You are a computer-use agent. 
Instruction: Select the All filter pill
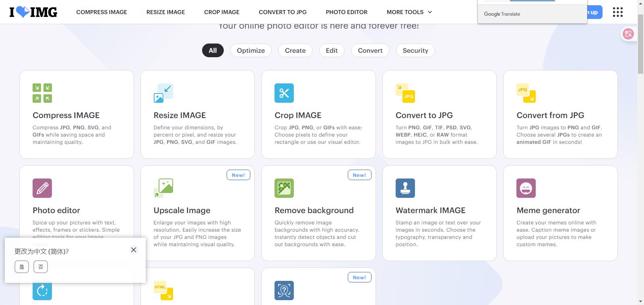point(213,50)
